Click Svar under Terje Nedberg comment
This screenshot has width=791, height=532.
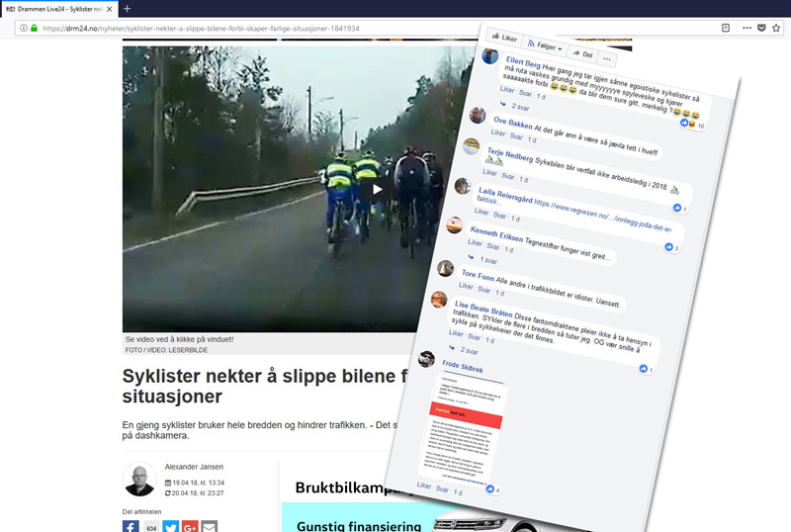pyautogui.click(x=508, y=176)
